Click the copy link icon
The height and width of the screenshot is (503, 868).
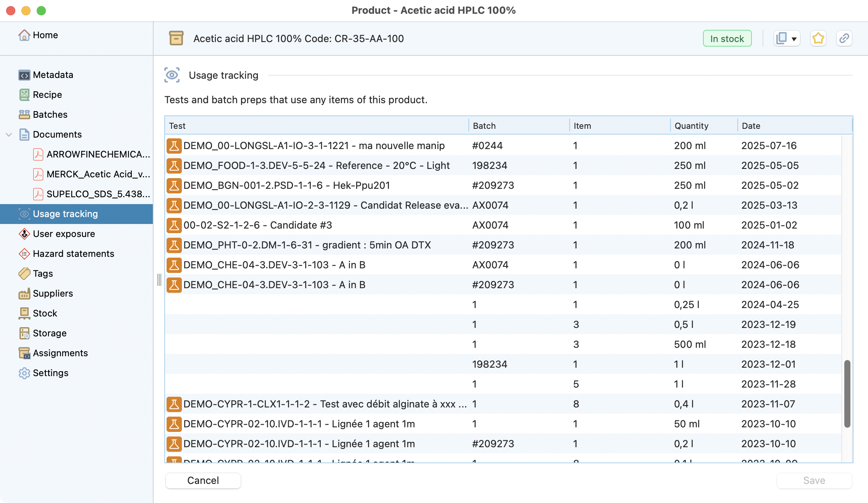[x=844, y=39]
